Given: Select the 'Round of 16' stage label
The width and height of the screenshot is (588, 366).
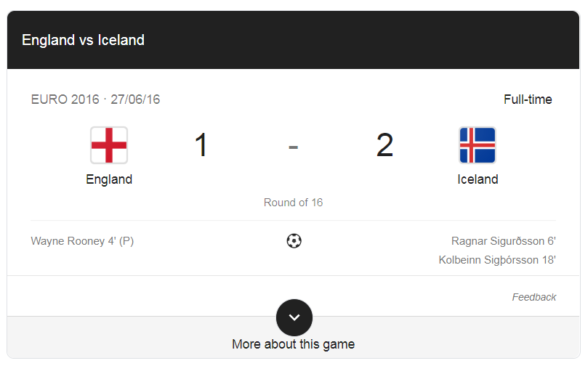Looking at the screenshot, I should [293, 203].
